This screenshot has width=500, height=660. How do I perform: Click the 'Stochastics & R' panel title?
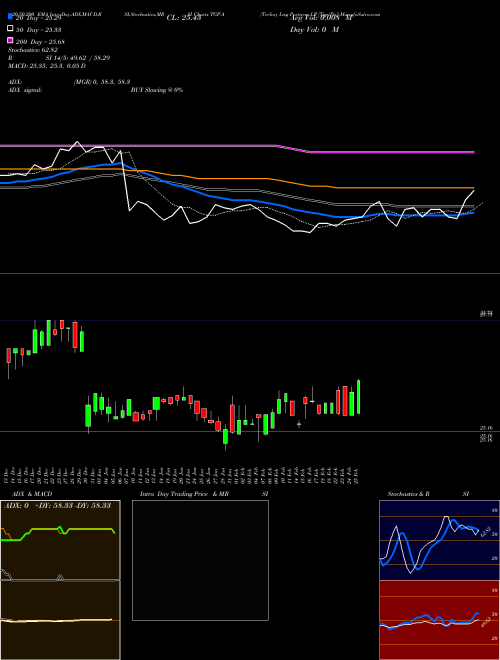coord(408,494)
